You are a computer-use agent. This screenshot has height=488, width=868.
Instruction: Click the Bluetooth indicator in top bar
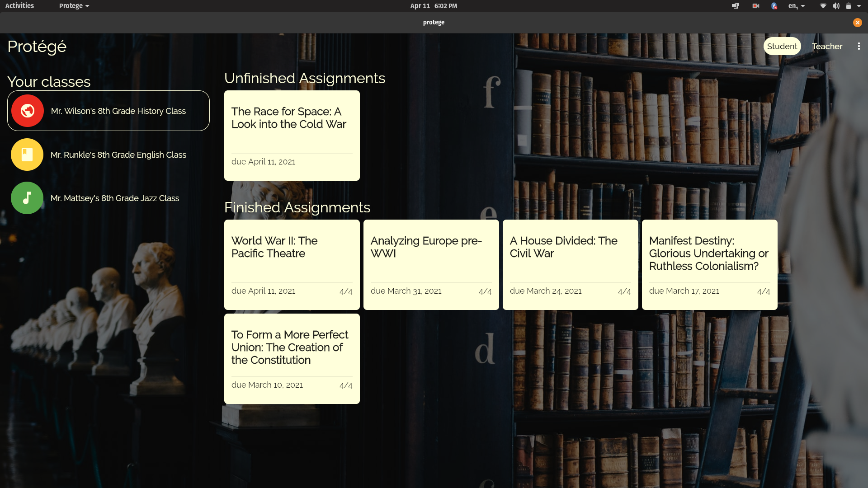click(774, 6)
